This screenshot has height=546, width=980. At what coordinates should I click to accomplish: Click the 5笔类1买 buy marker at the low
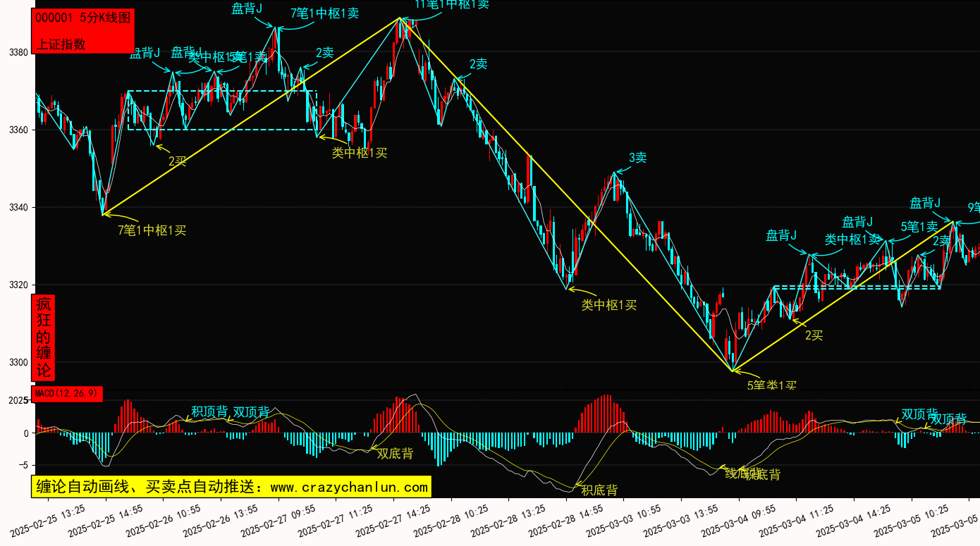[x=771, y=385]
